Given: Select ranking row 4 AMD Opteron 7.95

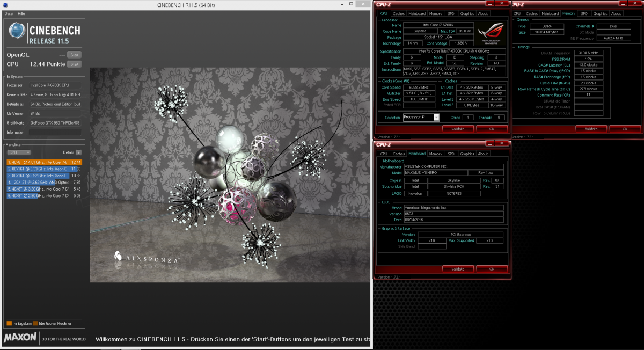Looking at the screenshot, I should point(44,183).
